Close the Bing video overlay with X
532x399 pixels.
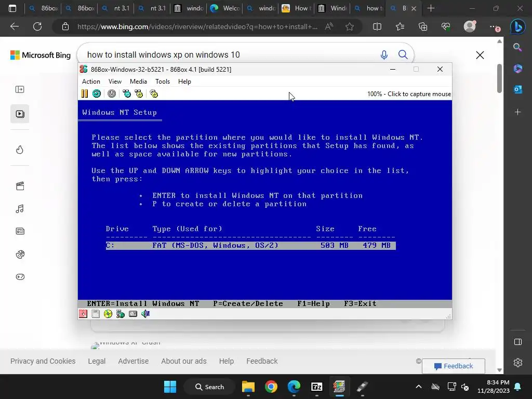pyautogui.click(x=480, y=55)
